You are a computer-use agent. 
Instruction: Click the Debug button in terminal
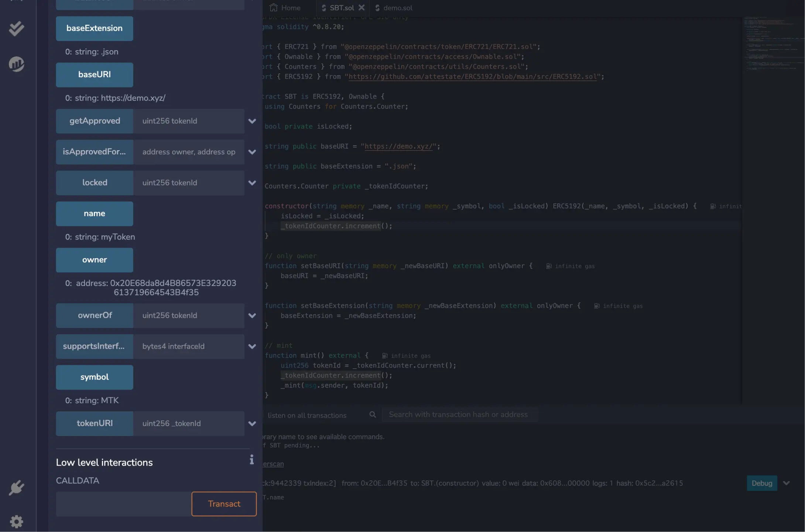(x=761, y=483)
